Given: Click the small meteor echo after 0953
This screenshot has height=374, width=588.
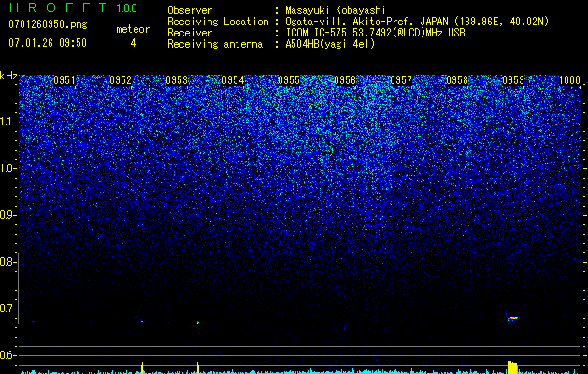Looking at the screenshot, I should click(x=198, y=322).
